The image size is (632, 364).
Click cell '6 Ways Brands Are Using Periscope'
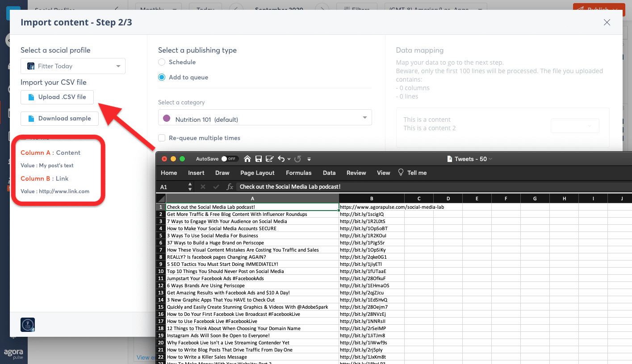tap(252, 285)
